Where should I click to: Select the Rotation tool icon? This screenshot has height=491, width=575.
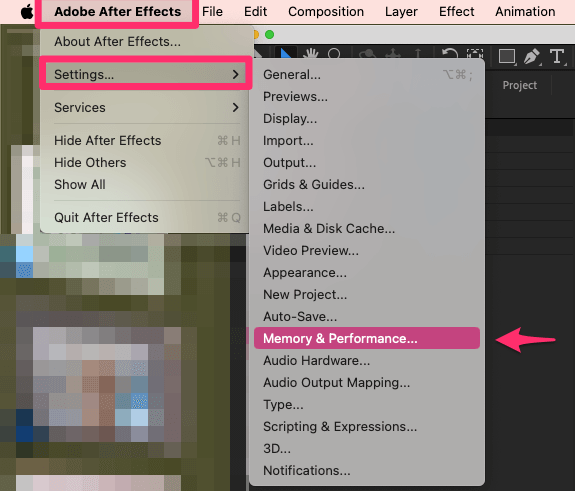[x=450, y=54]
